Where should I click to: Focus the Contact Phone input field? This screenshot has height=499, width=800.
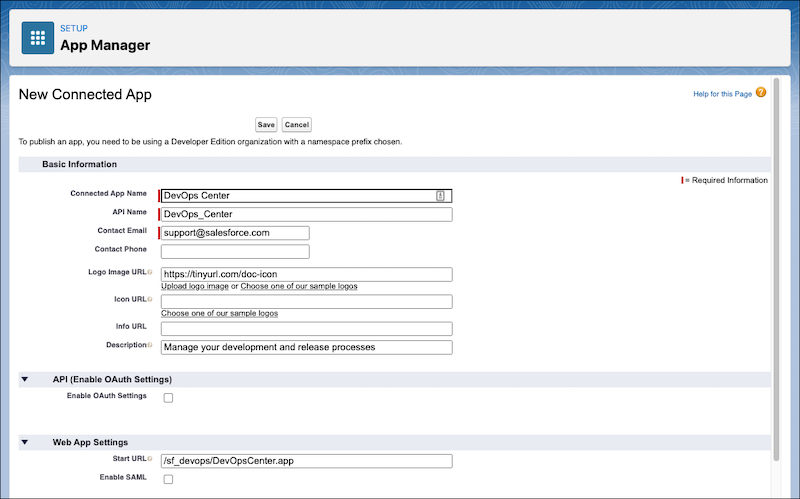pyautogui.click(x=235, y=251)
